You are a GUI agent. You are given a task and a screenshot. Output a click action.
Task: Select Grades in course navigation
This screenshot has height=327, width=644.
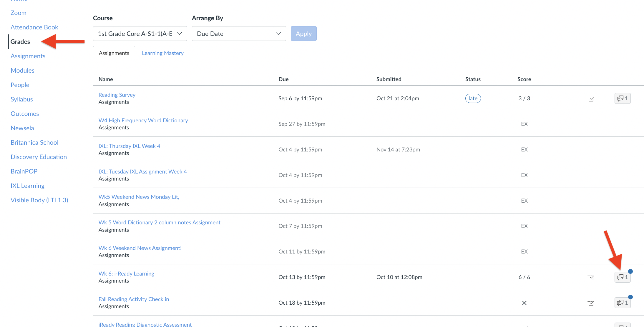tap(20, 42)
